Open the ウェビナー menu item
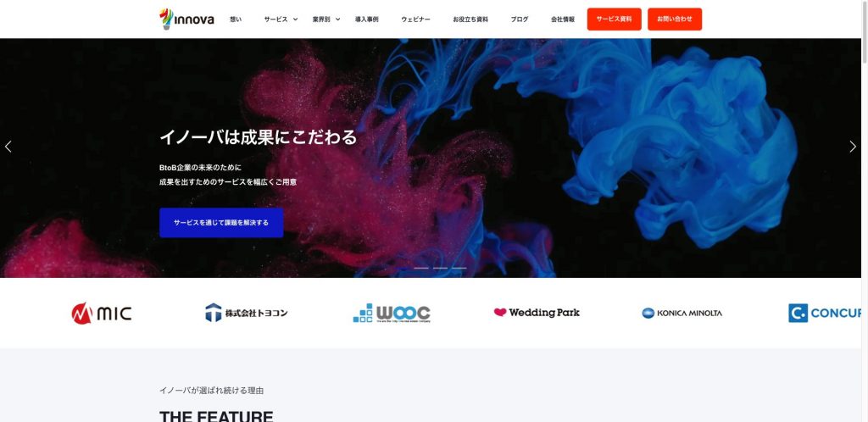Screen dimensions: 868x422 [415, 19]
